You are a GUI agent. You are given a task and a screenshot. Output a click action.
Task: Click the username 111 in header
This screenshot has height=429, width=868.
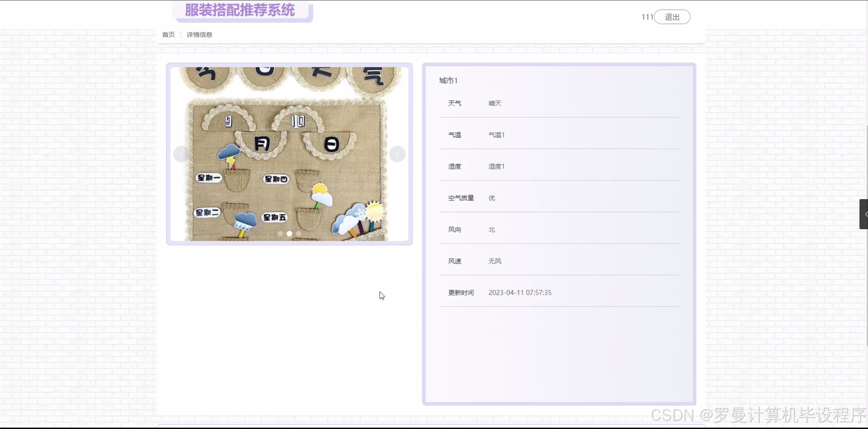647,17
